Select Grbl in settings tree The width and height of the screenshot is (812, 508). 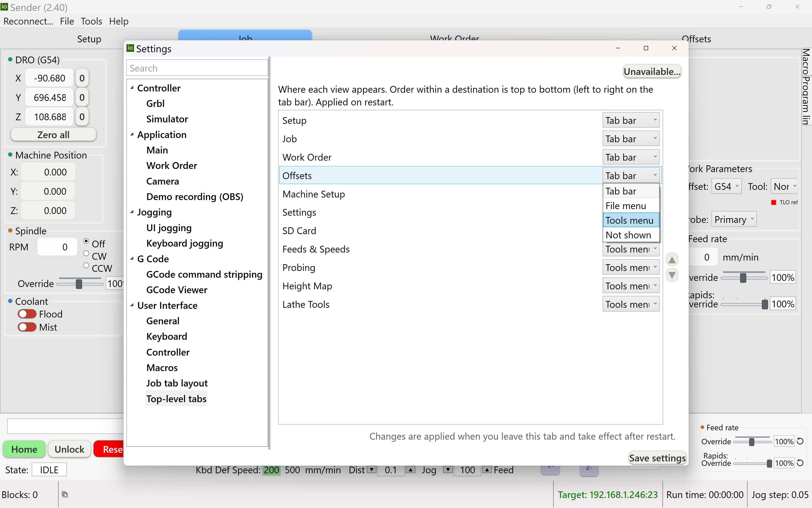click(155, 104)
